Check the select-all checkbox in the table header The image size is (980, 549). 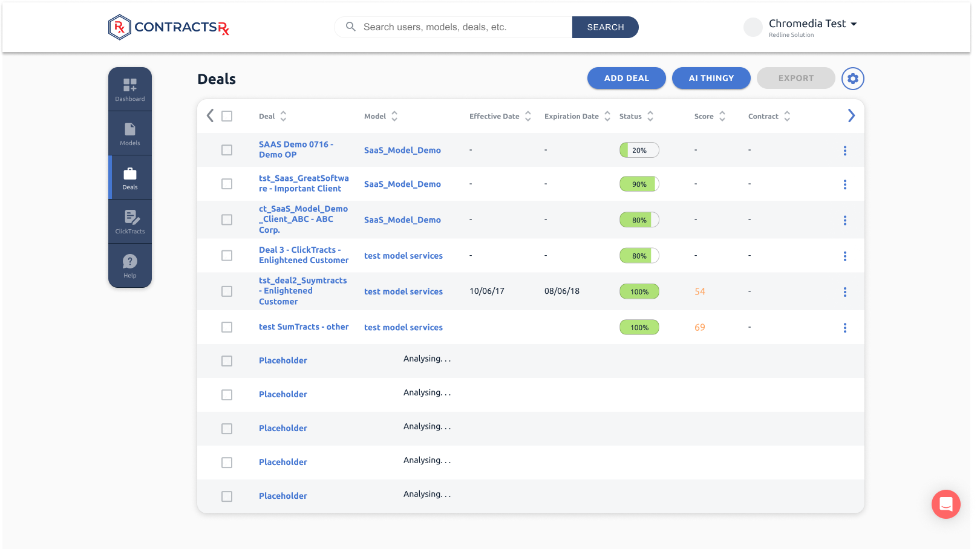(227, 115)
